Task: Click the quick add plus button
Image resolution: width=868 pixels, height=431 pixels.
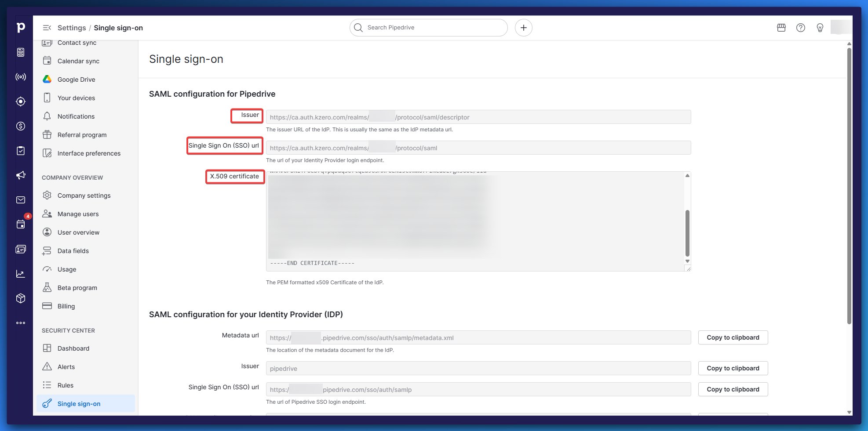Action: (523, 28)
